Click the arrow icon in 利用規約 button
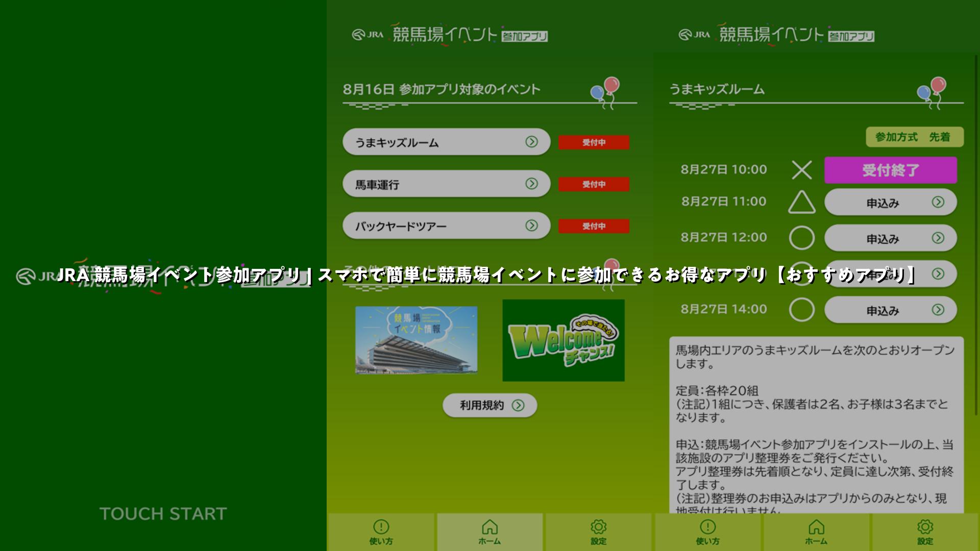Image resolution: width=980 pixels, height=551 pixels. [518, 405]
